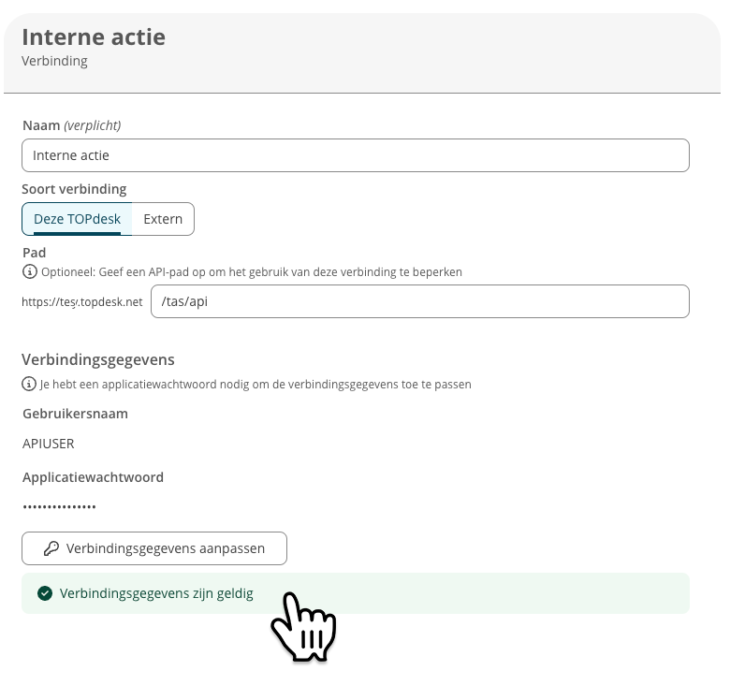Click the Verbindingsgegevens aanpassen button
730x700 pixels.
coord(154,548)
